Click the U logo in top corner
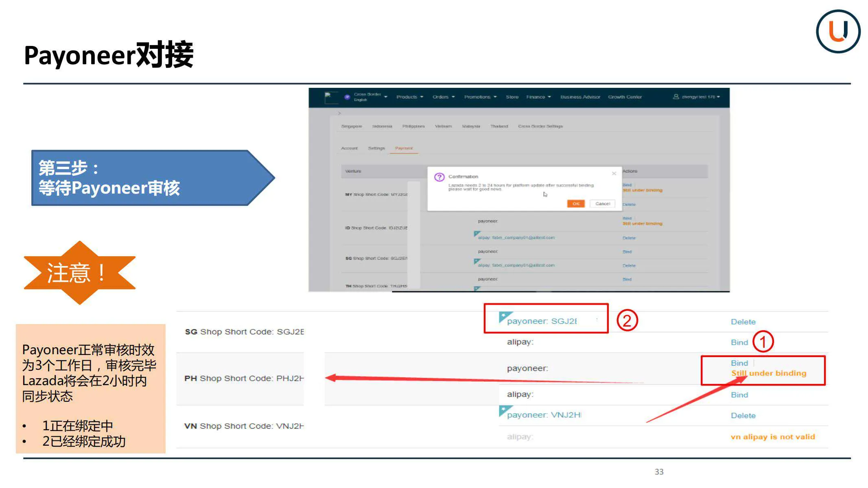 click(838, 32)
